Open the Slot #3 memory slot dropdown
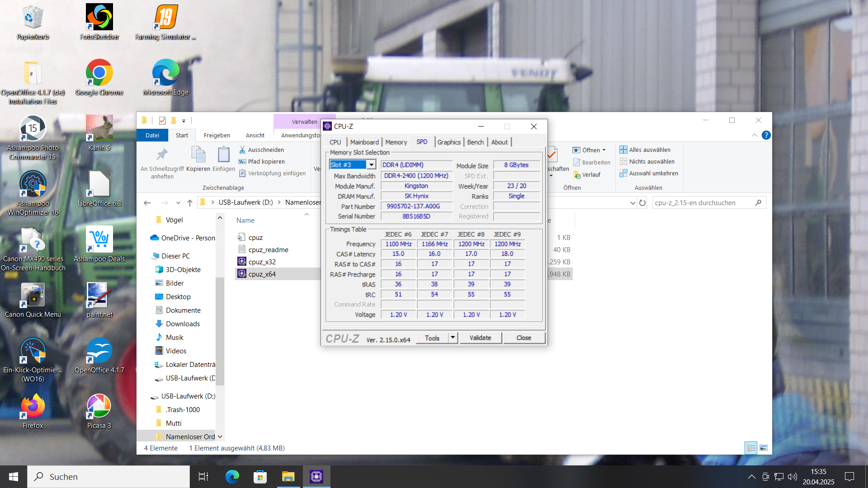Viewport: 868px width, 488px height. click(x=371, y=165)
